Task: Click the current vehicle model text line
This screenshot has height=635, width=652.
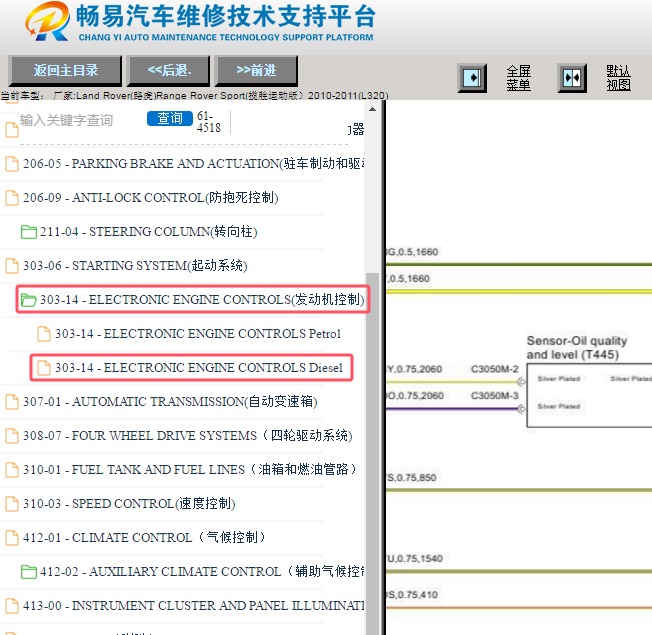Action: pos(195,96)
